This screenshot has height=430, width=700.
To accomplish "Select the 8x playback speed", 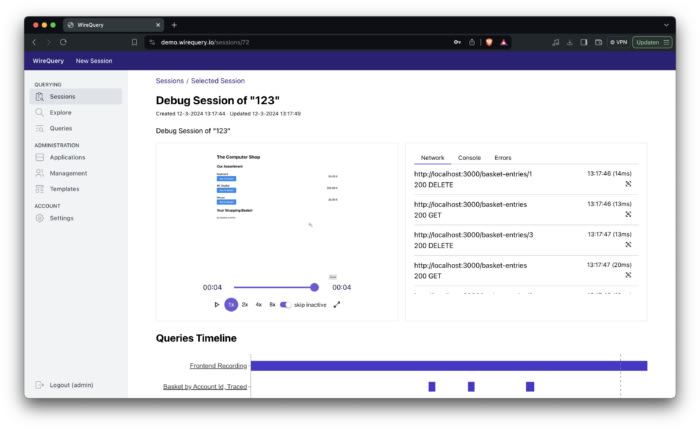I will (x=272, y=304).
